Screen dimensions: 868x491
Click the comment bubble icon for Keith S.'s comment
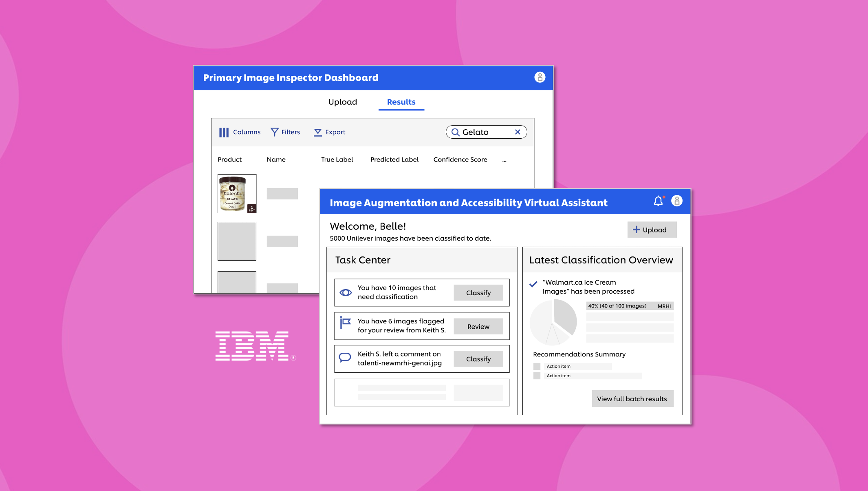point(344,357)
